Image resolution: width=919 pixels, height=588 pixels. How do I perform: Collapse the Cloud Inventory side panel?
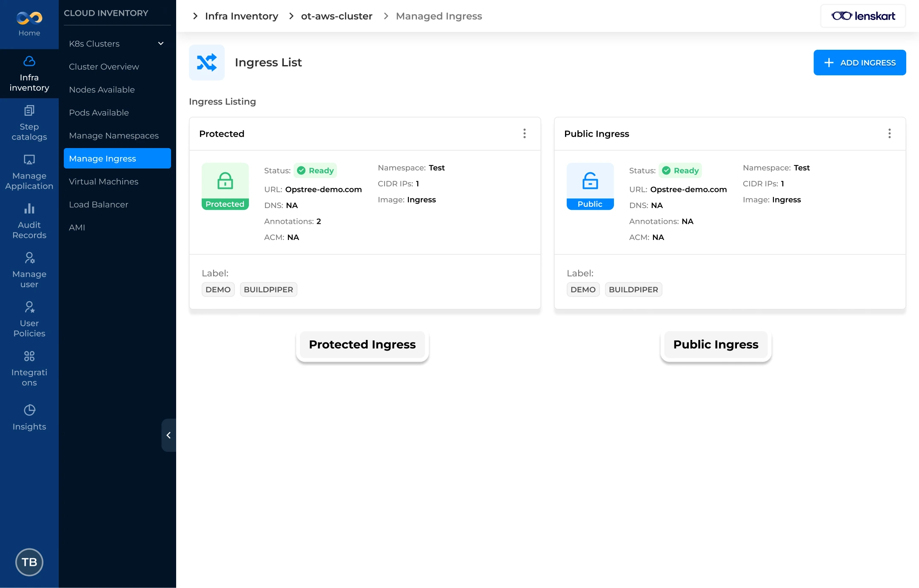click(x=168, y=435)
